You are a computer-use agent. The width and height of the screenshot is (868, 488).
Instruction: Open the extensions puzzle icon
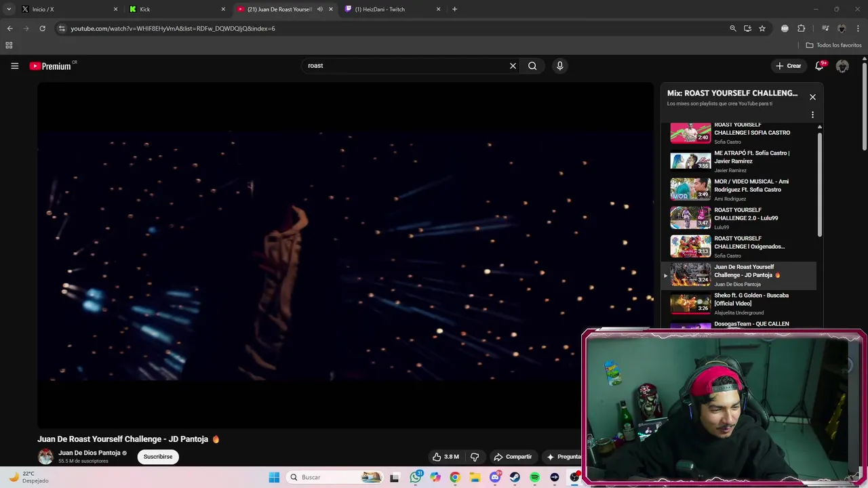[x=801, y=28]
